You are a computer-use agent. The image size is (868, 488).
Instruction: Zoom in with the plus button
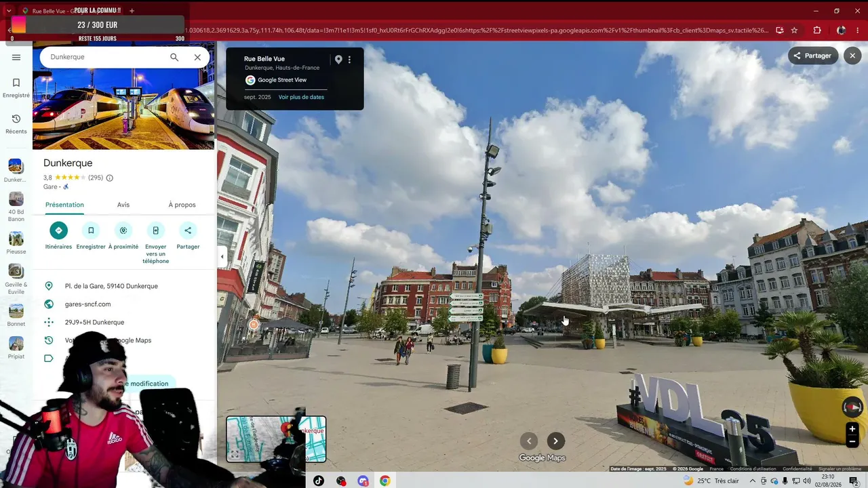pos(852,428)
